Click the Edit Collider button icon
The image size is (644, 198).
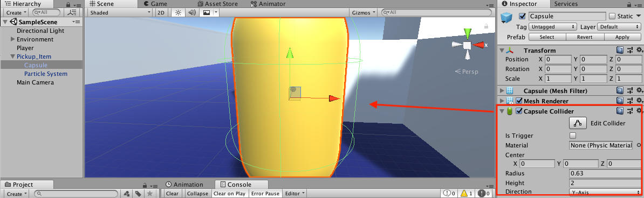578,123
